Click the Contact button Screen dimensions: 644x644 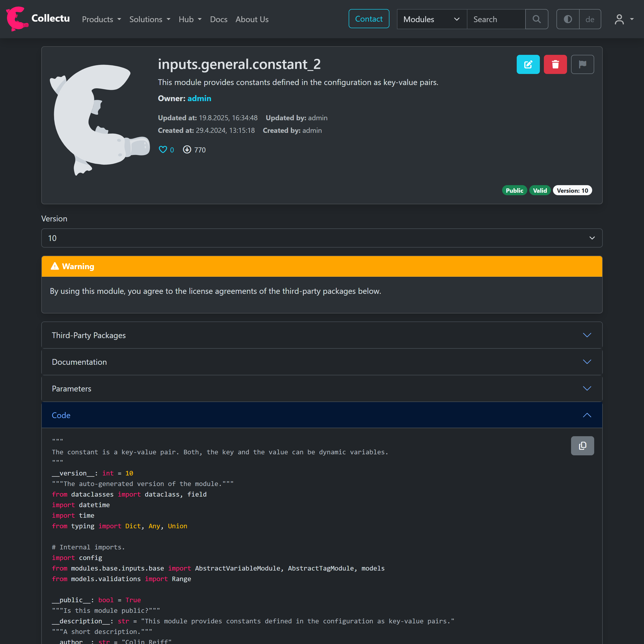pyautogui.click(x=369, y=19)
